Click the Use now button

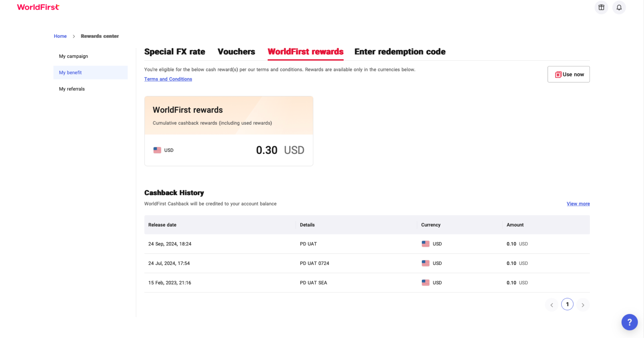[x=569, y=74]
